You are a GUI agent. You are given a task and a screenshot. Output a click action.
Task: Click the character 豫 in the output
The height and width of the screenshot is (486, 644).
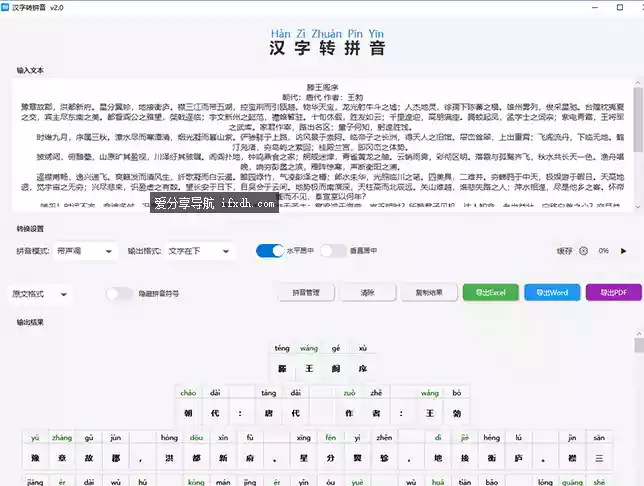35,458
